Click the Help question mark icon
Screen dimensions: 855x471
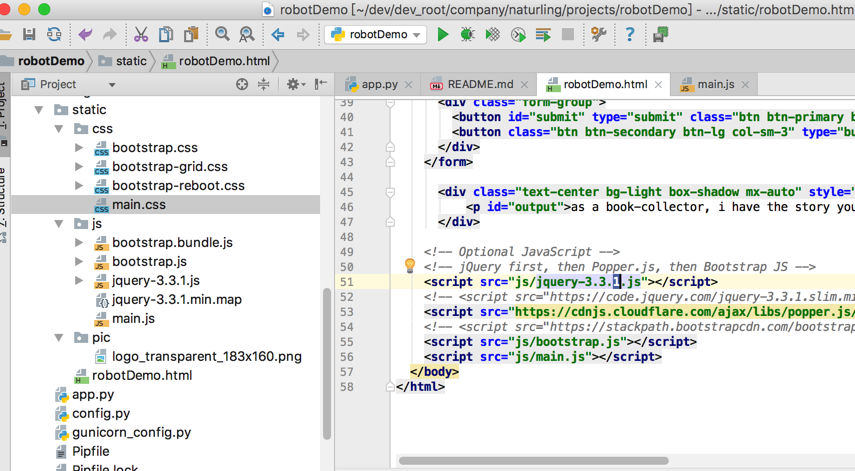[x=629, y=35]
